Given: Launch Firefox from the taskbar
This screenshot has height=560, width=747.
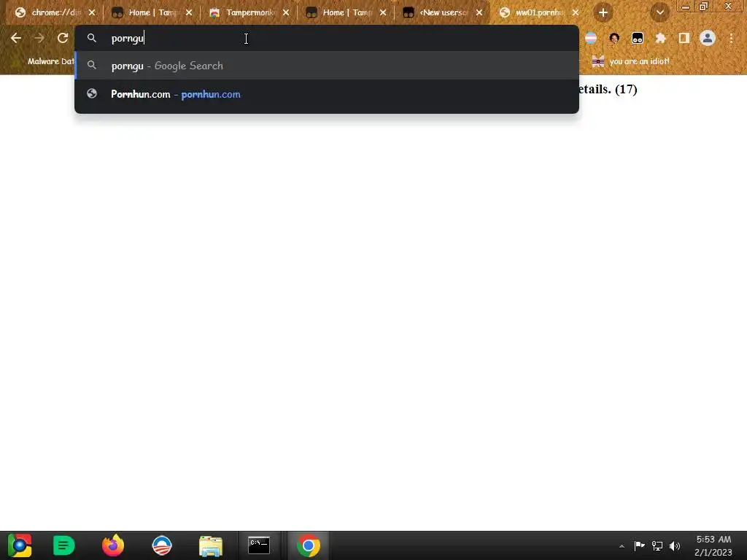Looking at the screenshot, I should tap(113, 545).
